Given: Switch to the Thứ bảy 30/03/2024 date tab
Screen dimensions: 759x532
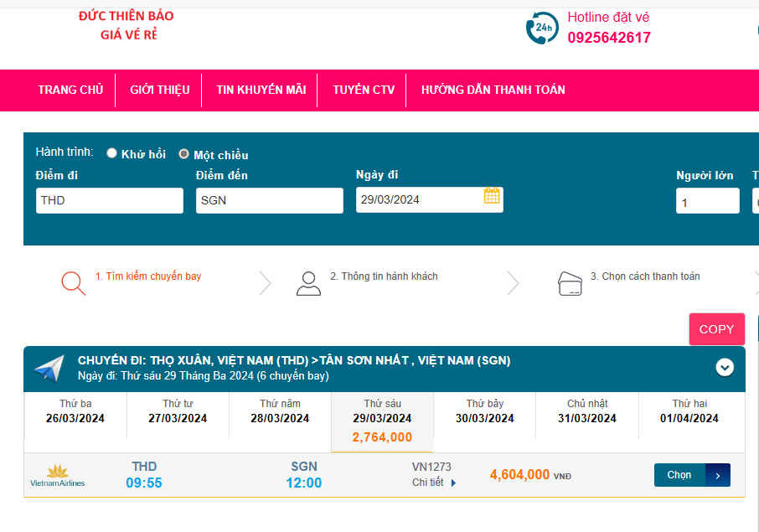Looking at the screenshot, I should (485, 411).
